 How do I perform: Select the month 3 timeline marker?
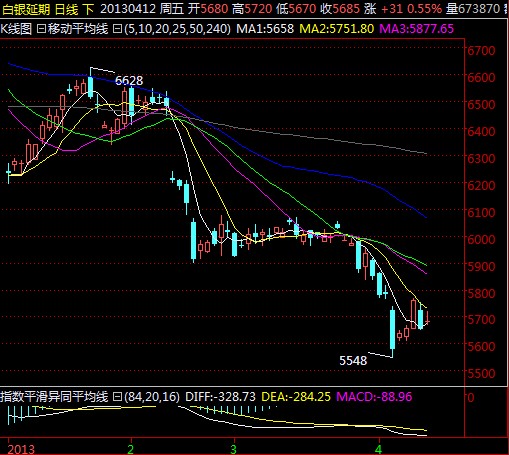click(x=233, y=449)
